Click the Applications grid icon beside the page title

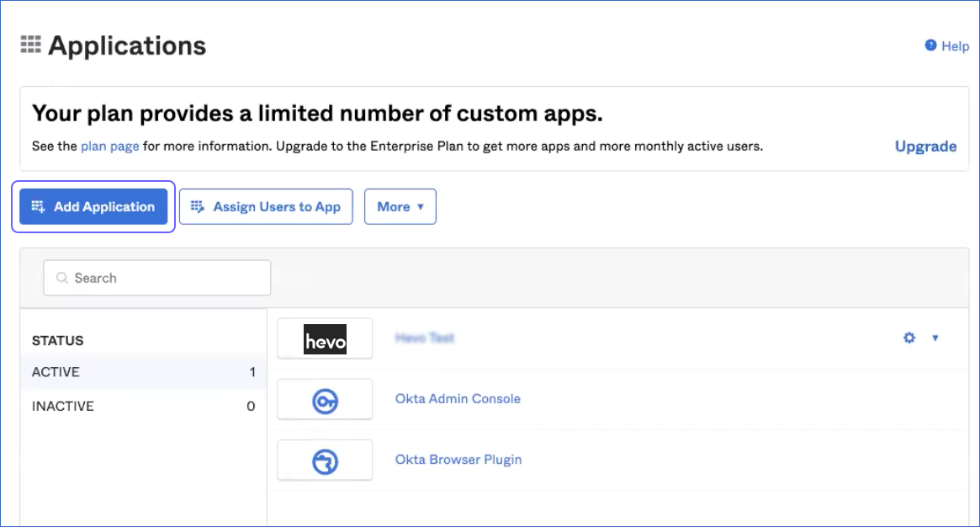click(x=29, y=46)
